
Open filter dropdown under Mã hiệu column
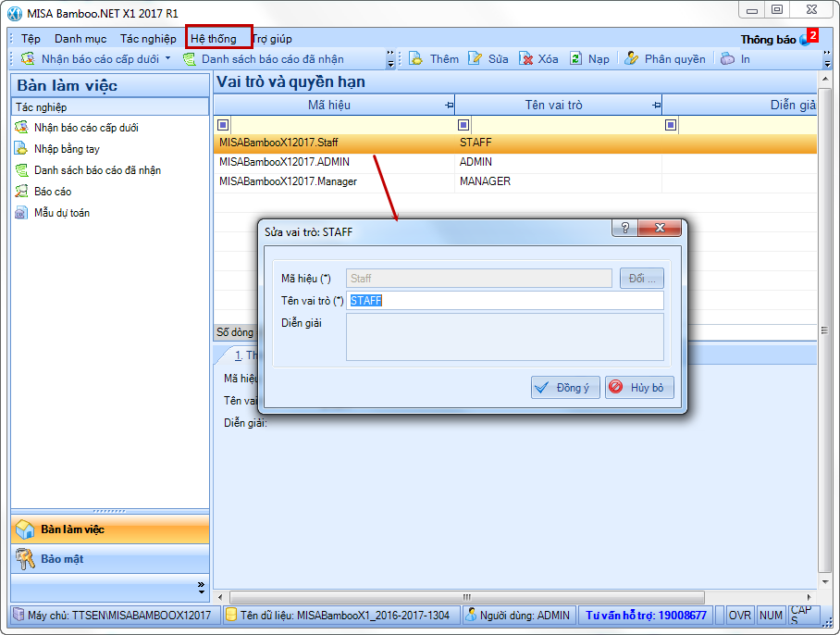tap(223, 125)
